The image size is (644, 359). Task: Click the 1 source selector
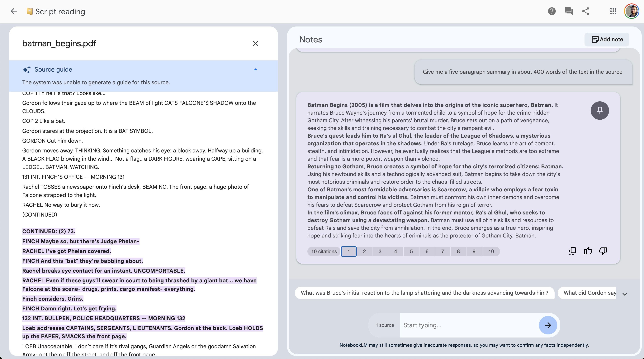click(385, 325)
